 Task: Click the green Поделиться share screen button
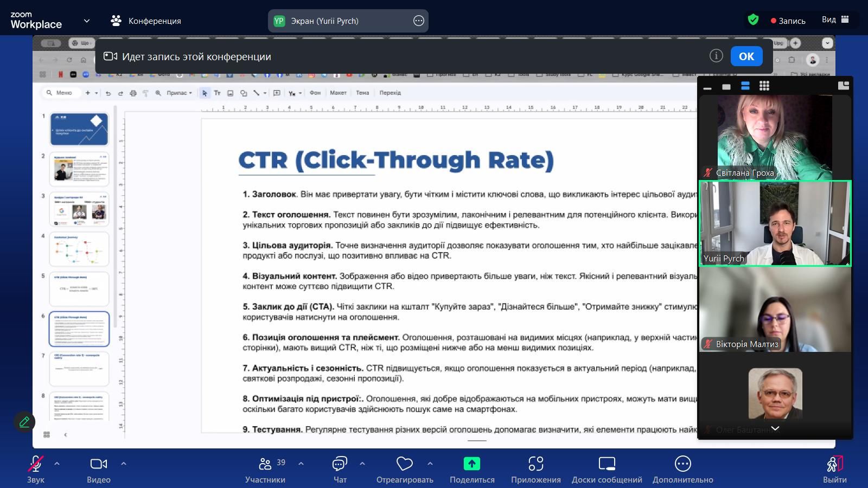472,469
